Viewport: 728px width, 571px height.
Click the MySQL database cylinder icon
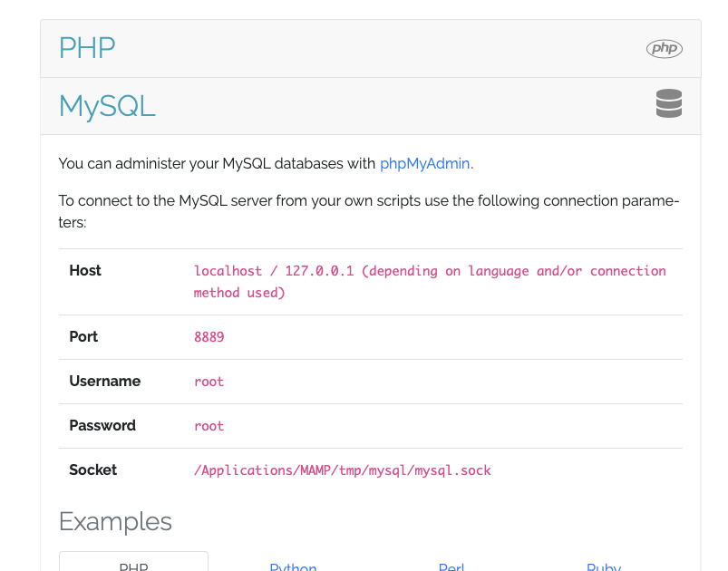[x=668, y=103]
